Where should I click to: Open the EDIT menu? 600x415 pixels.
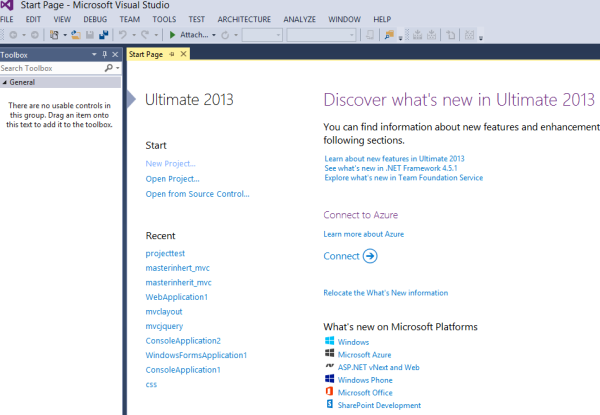point(33,20)
